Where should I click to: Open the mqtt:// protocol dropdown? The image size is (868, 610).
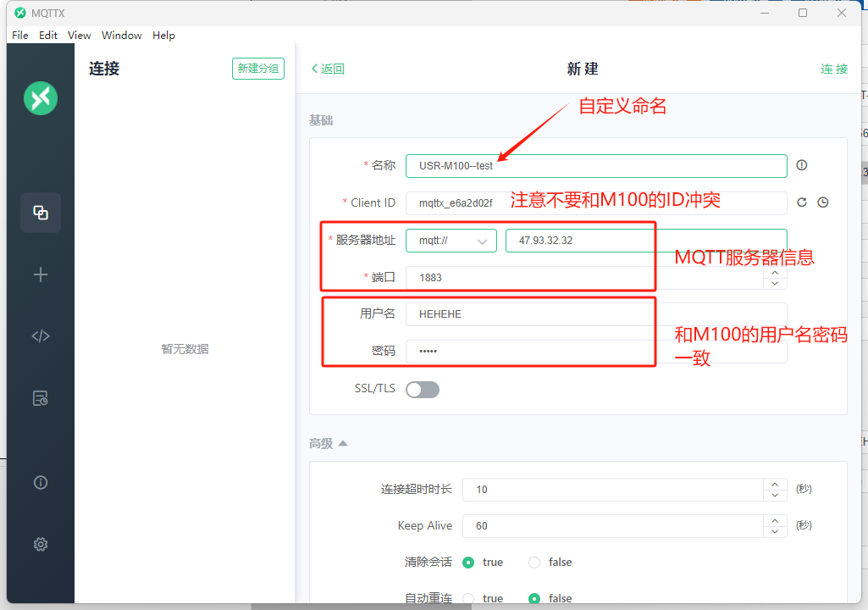pos(451,241)
